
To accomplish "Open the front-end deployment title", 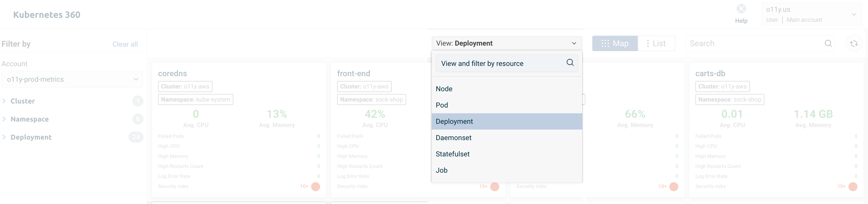I will 353,73.
